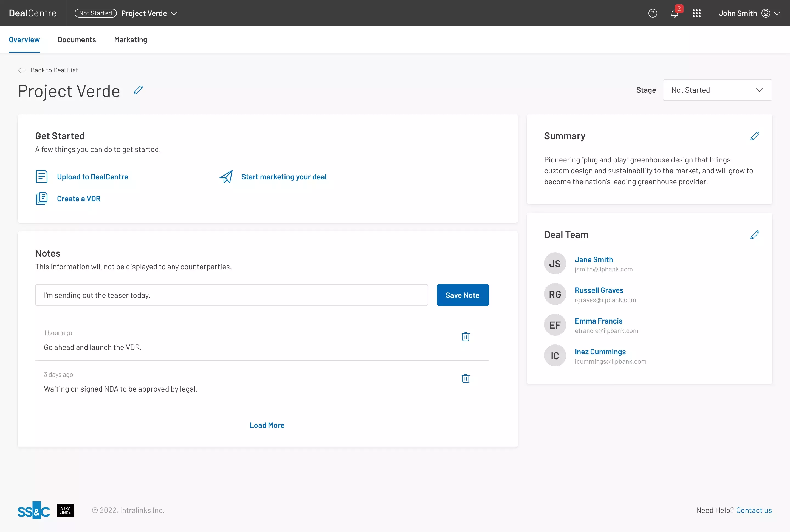
Task: Open the help question mark icon
Action: (x=653, y=13)
